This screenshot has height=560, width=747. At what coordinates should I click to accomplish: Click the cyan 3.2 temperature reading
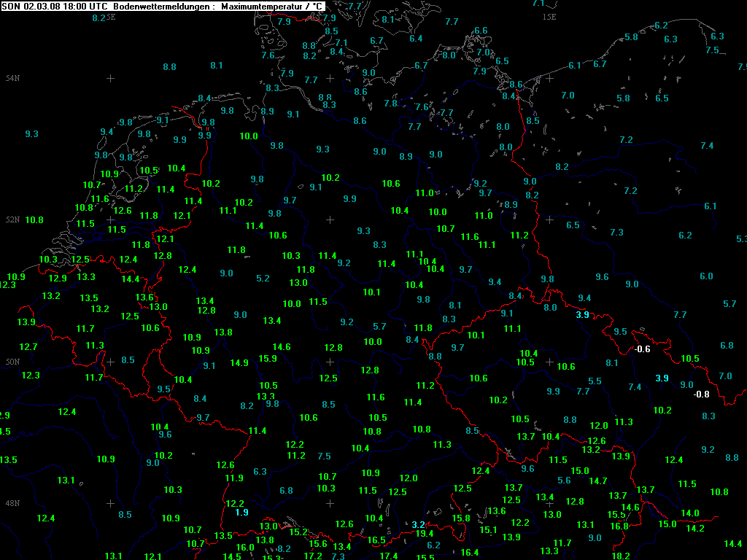419,525
